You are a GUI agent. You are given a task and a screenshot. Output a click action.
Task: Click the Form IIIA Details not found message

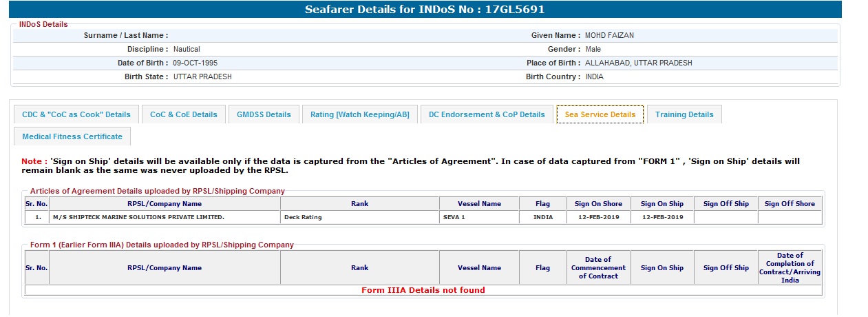pyautogui.click(x=423, y=290)
